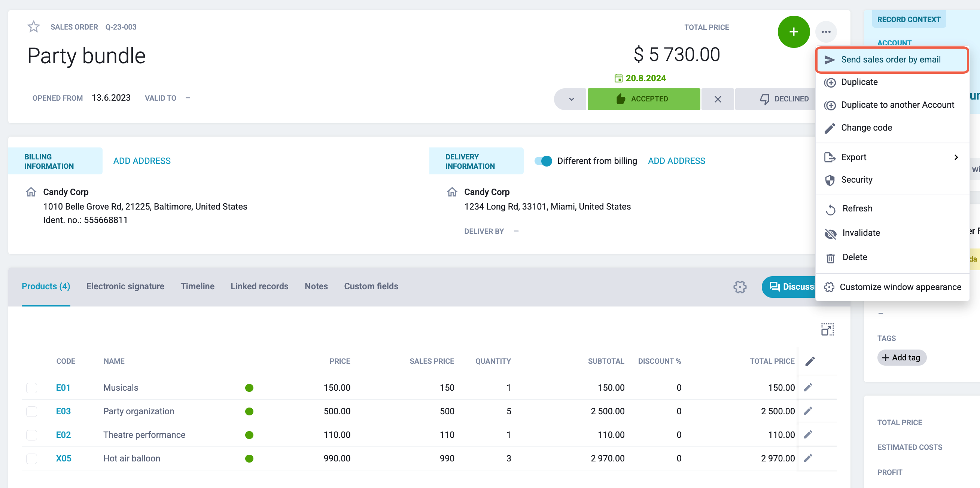Click green status dot for Theatre performance
Screen dimensions: 980x488
pyautogui.click(x=249, y=435)
